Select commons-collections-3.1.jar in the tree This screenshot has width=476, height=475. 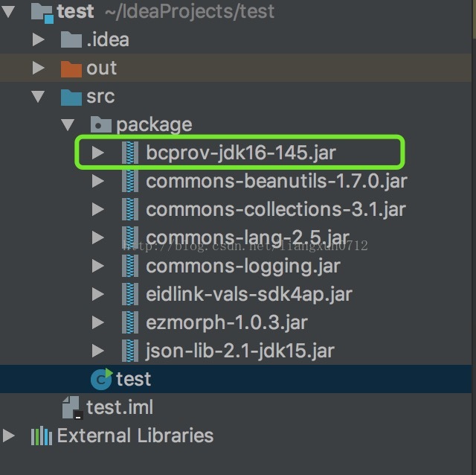pos(276,209)
